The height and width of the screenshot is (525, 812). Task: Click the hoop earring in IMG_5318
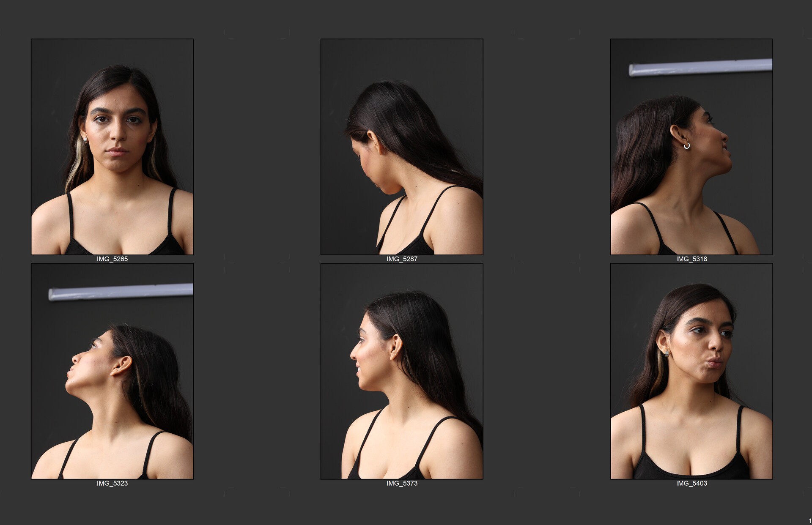tap(687, 146)
